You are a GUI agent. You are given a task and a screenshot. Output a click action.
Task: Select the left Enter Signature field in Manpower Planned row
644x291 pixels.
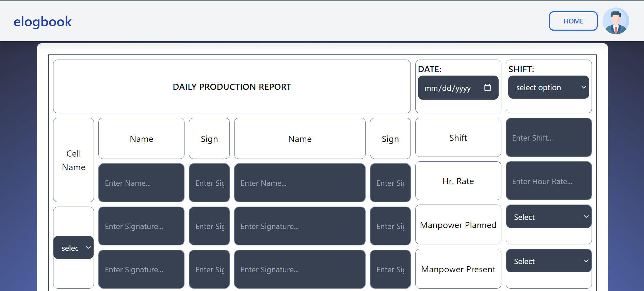141,226
